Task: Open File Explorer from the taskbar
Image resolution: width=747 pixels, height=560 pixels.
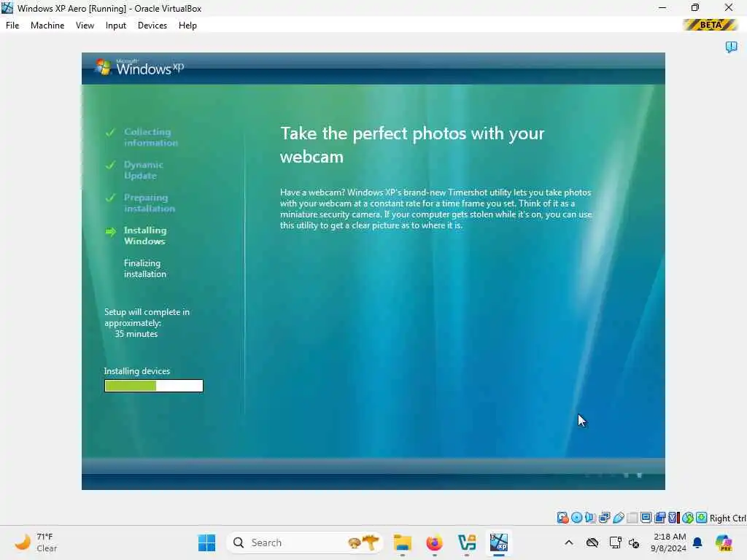Action: (402, 542)
